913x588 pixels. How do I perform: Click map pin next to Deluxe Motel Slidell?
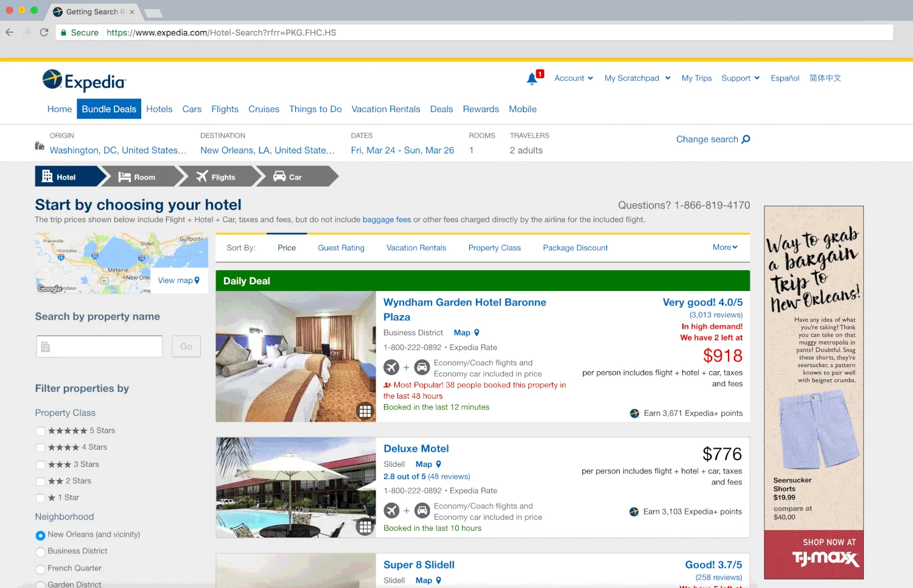click(438, 464)
